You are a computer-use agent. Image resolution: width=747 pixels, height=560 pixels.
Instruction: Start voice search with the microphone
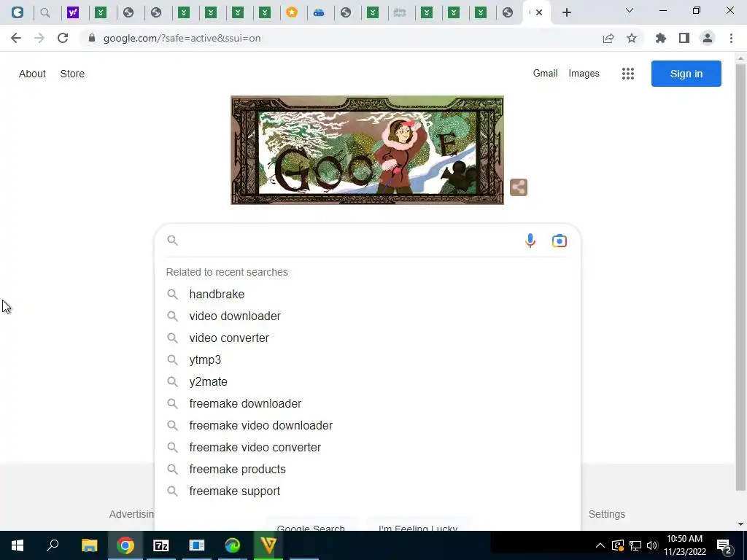coord(530,241)
